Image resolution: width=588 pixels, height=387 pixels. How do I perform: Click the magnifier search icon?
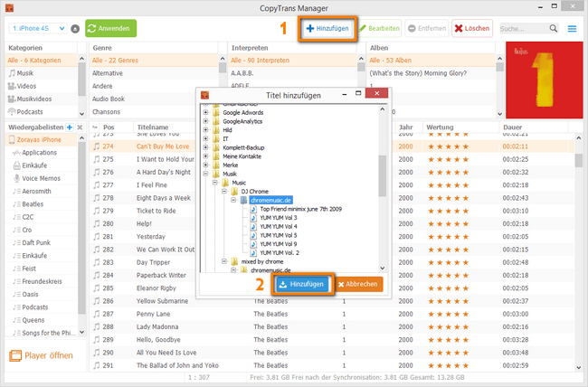tap(554, 29)
